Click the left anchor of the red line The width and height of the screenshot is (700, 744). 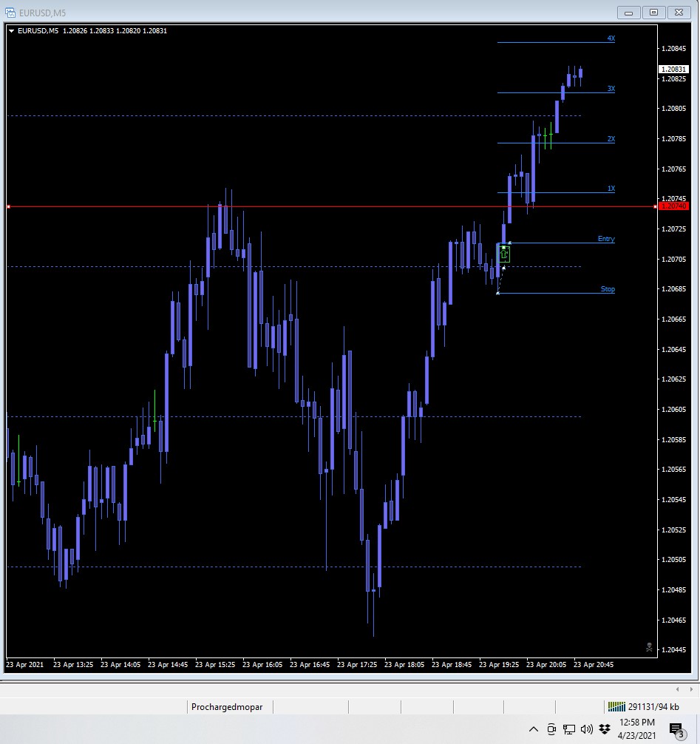(x=9, y=207)
